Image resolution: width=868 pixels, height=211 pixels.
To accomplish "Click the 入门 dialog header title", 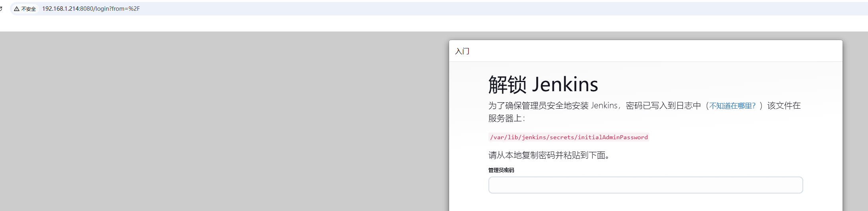I will (x=462, y=51).
